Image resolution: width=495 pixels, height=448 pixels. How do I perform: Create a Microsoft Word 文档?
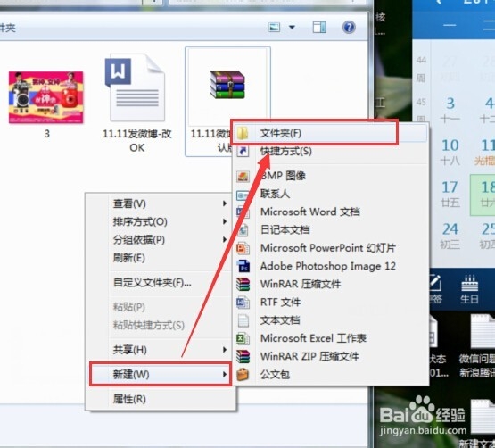point(330,212)
